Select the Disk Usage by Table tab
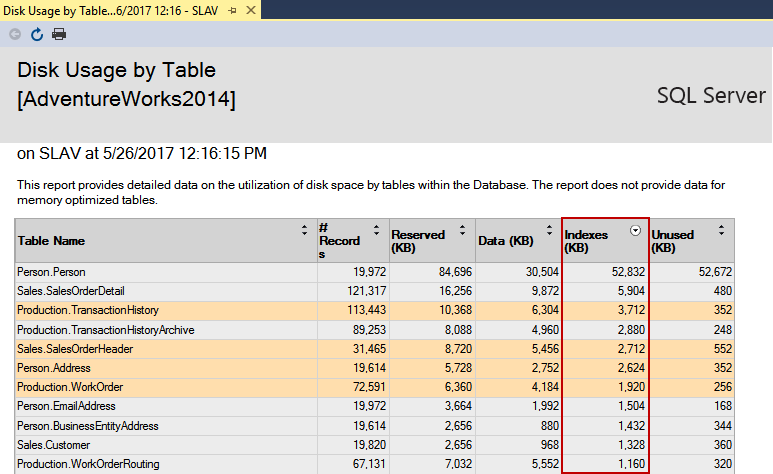Viewport: 773px width, 474px height. 110,10
